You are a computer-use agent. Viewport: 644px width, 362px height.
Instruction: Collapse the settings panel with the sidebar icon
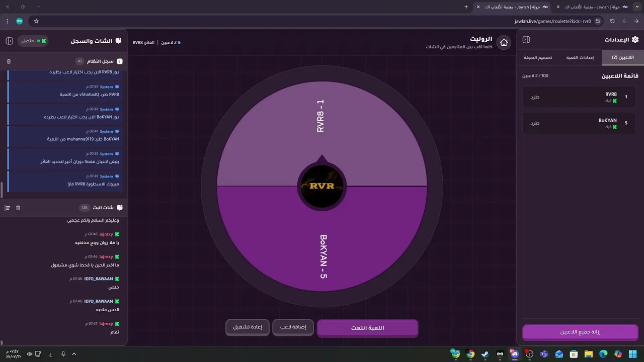click(x=526, y=40)
